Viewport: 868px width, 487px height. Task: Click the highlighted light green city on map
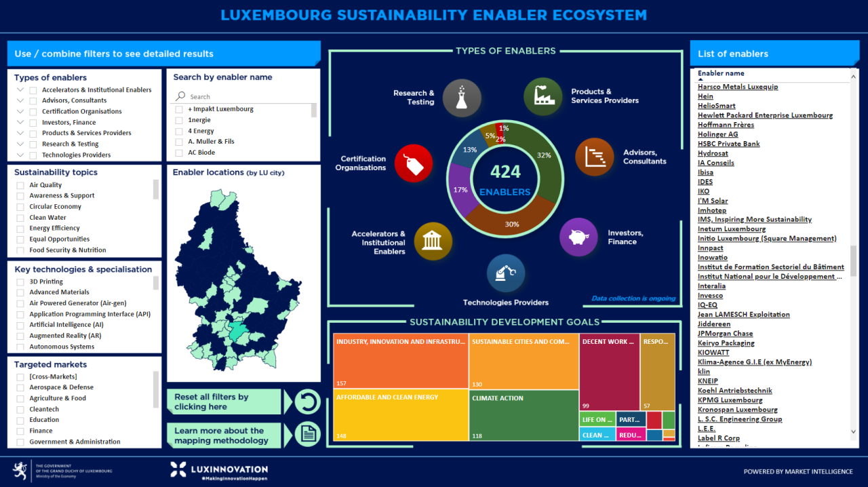(239, 330)
